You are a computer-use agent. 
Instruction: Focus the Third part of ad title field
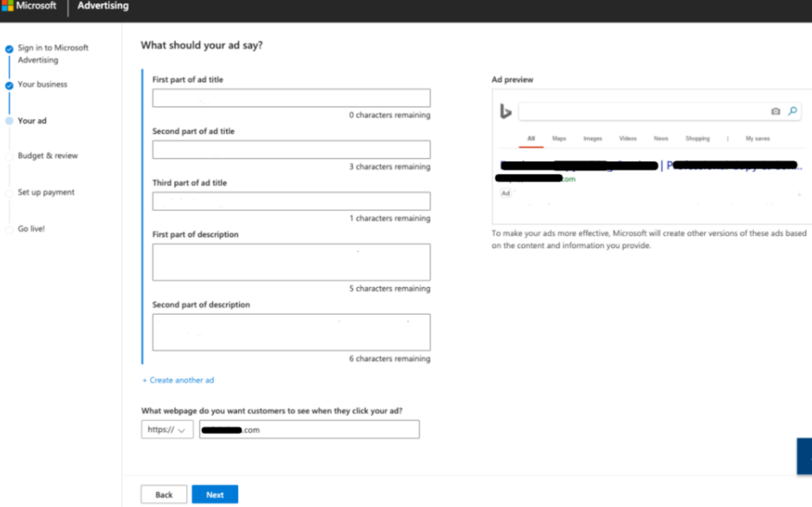point(291,202)
